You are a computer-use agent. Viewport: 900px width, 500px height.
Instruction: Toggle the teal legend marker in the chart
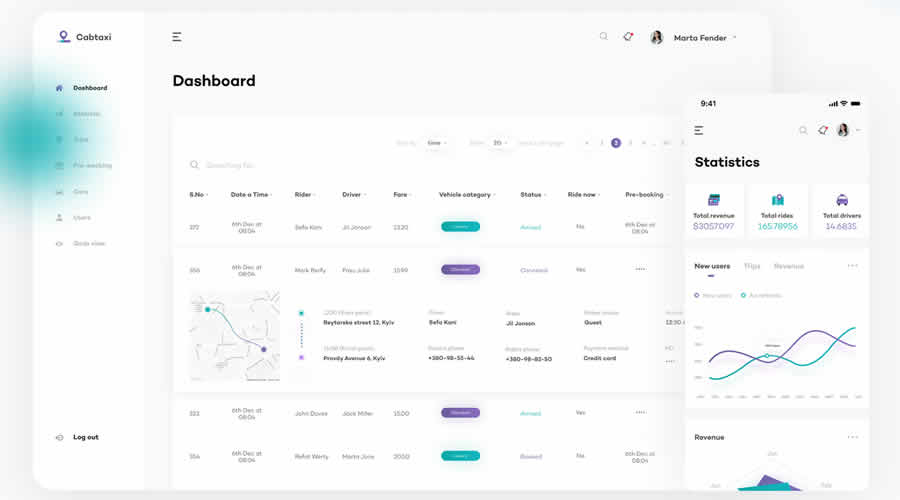point(743,296)
